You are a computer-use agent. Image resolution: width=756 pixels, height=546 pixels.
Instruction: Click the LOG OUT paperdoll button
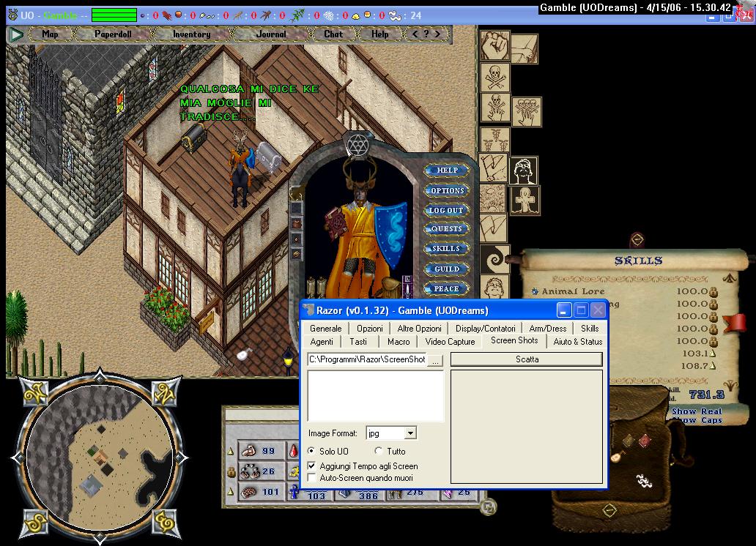tap(446, 210)
